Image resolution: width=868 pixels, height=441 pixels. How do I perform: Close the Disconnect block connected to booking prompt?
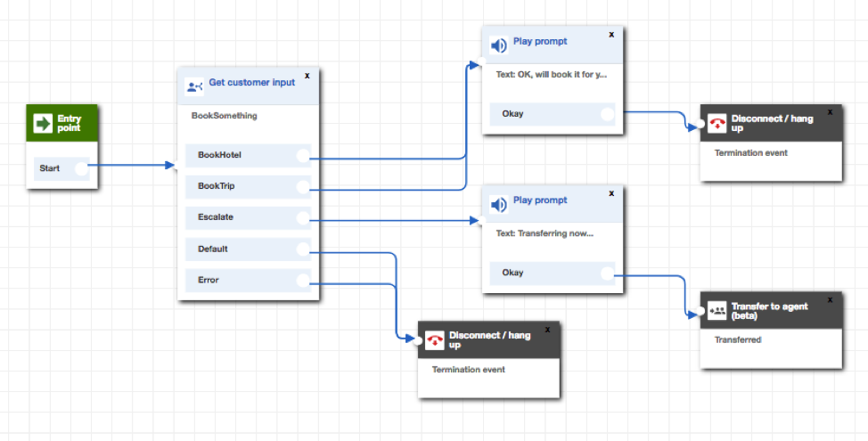coord(830,112)
